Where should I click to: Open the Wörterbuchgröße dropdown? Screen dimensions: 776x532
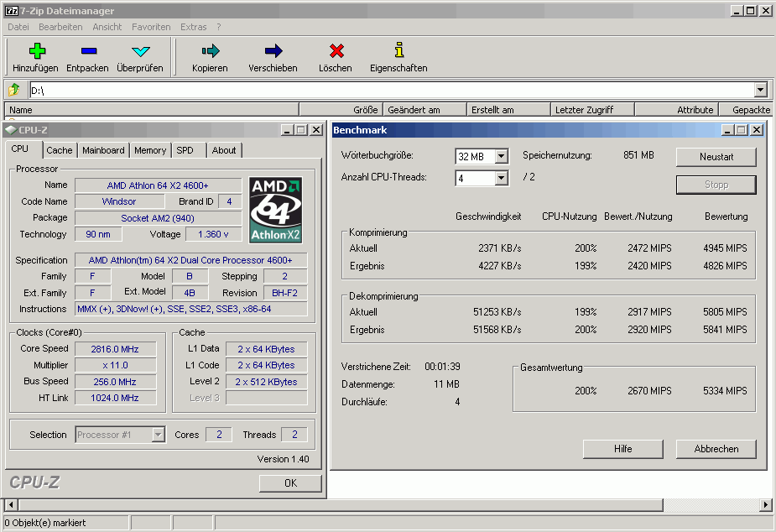[501, 156]
